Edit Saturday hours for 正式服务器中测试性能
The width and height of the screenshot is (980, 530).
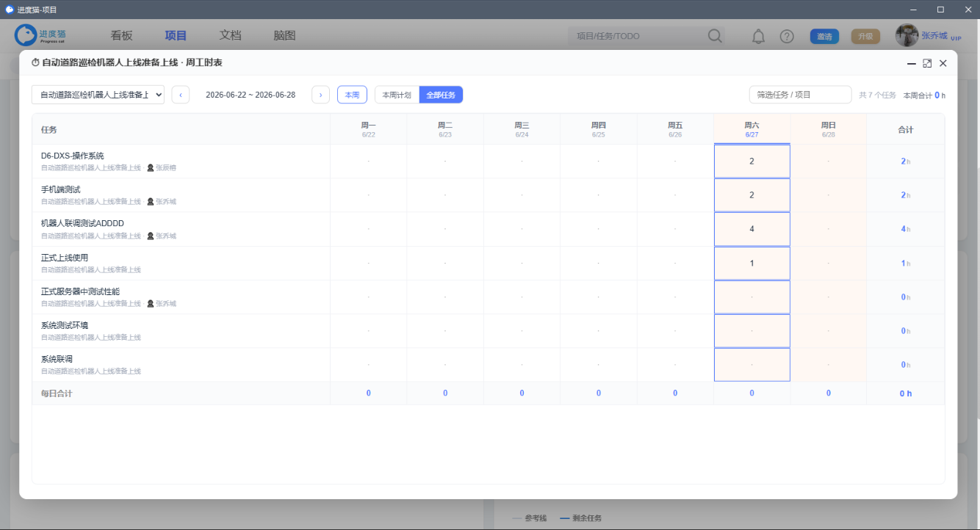pos(752,297)
